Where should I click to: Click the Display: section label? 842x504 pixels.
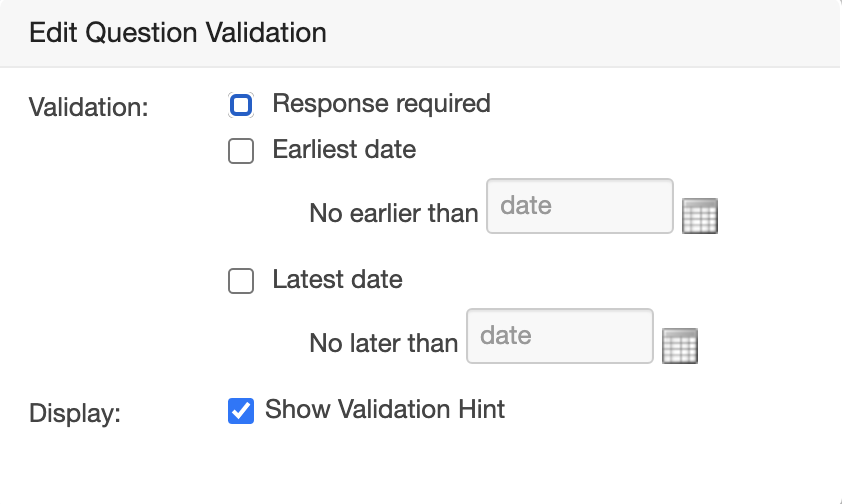pos(75,413)
